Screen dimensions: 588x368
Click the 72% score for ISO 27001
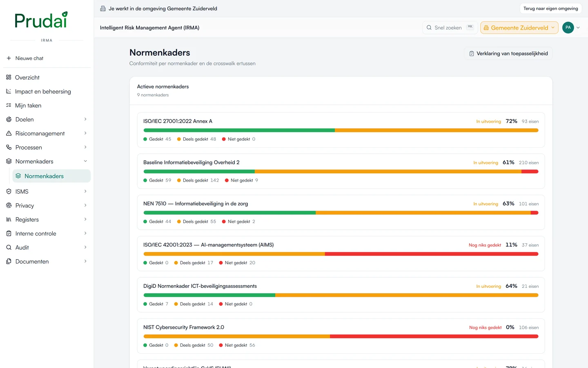pyautogui.click(x=511, y=121)
